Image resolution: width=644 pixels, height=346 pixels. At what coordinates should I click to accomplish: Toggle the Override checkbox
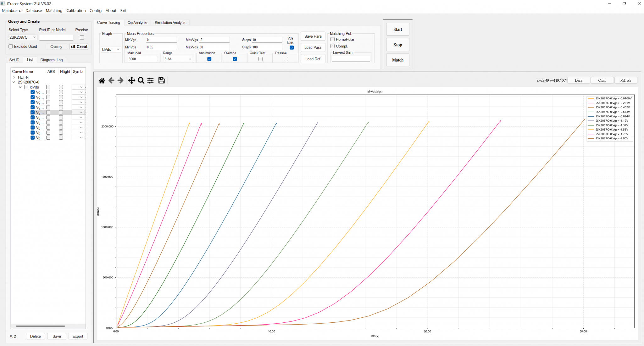[235, 59]
